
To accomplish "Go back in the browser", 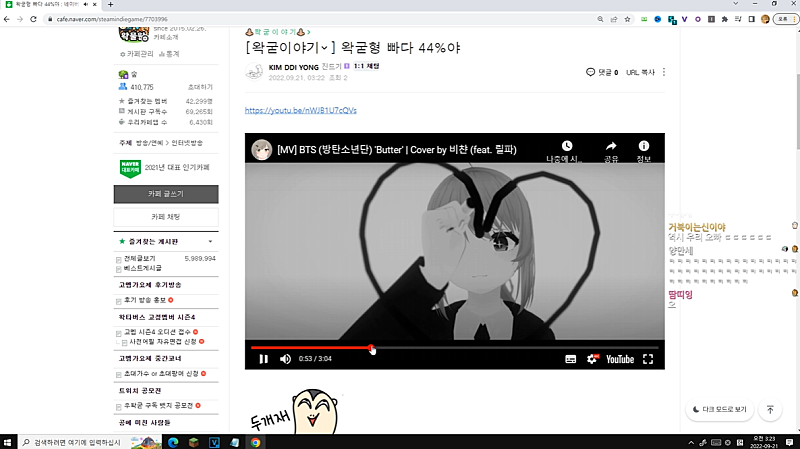I will tap(7, 19).
